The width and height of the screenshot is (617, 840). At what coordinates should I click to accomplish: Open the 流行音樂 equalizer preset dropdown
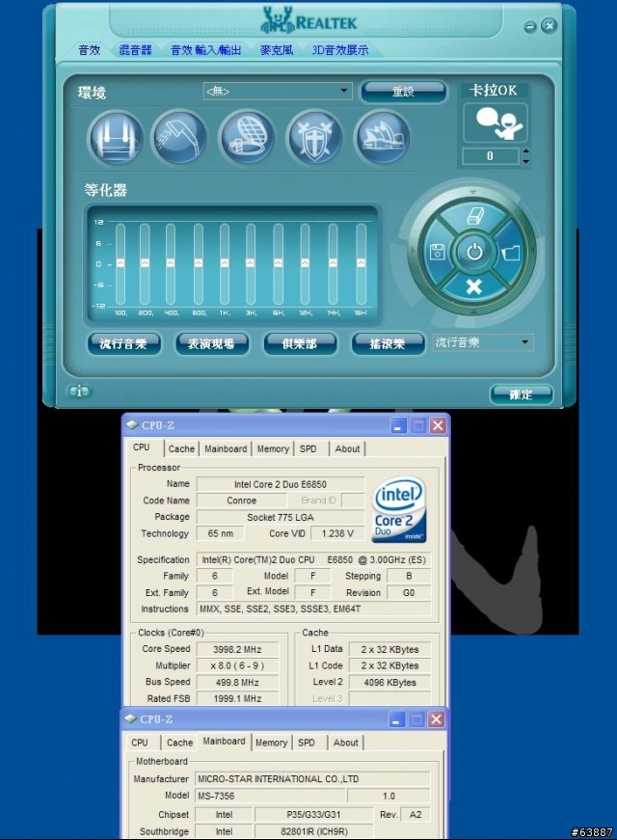(483, 342)
